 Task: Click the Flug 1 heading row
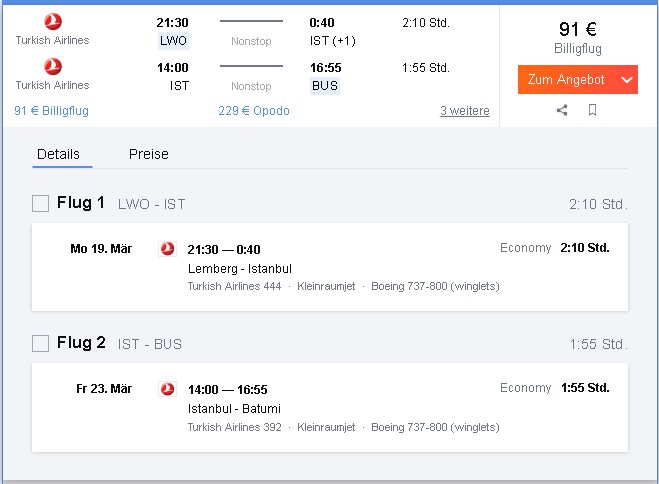(x=330, y=203)
